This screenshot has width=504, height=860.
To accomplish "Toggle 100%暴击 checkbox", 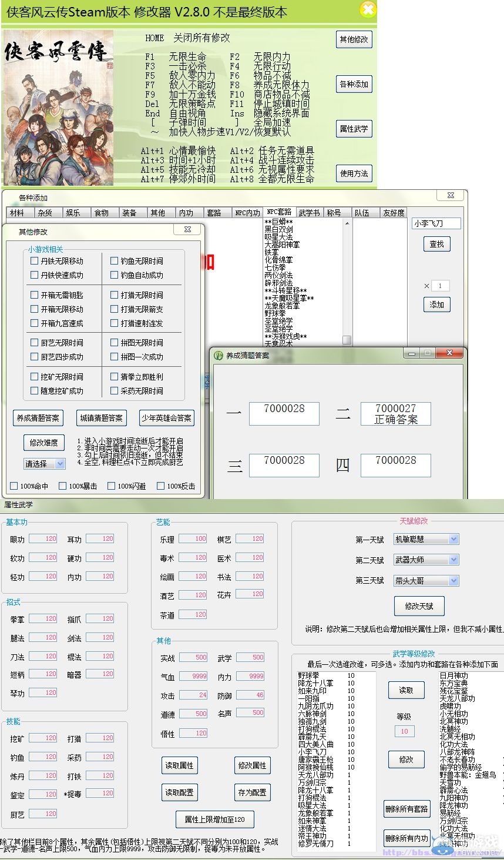I will (x=78, y=486).
